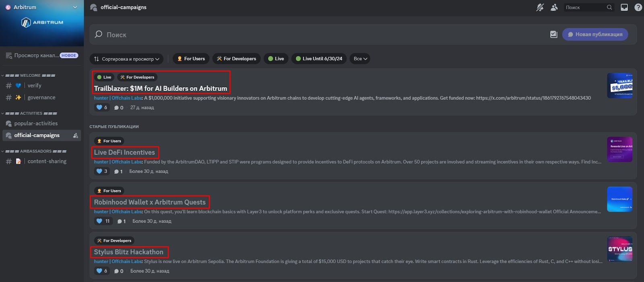Switch to the governance channel

(41, 97)
